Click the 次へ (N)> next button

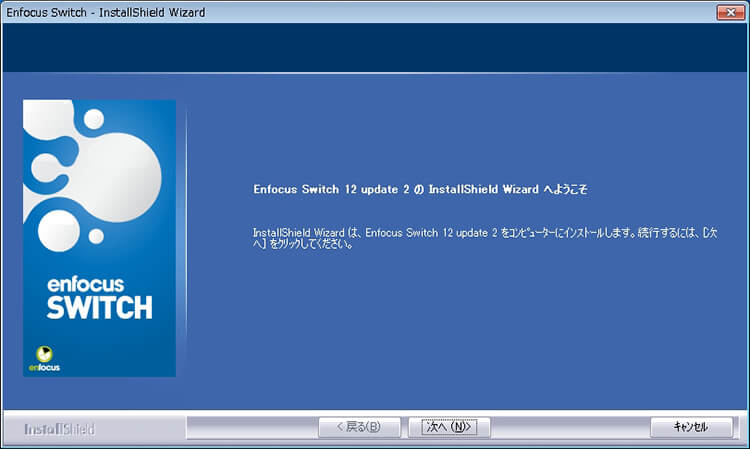pyautogui.click(x=449, y=427)
